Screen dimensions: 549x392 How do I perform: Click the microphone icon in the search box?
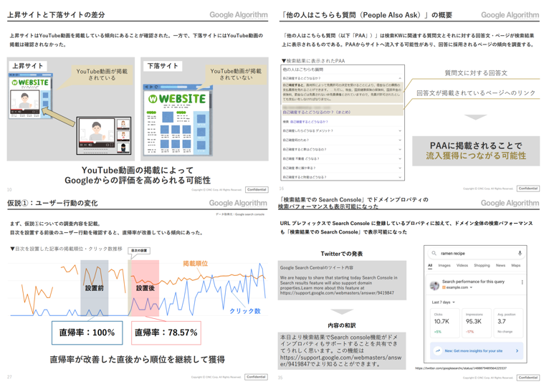tap(520, 253)
